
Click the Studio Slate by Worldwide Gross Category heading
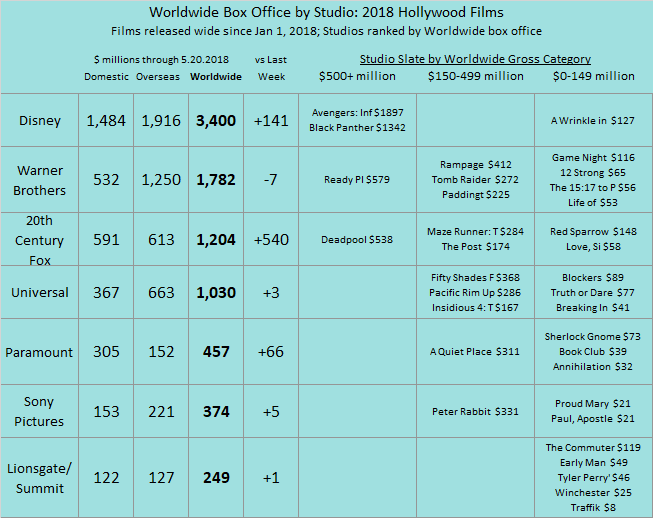coord(475,59)
